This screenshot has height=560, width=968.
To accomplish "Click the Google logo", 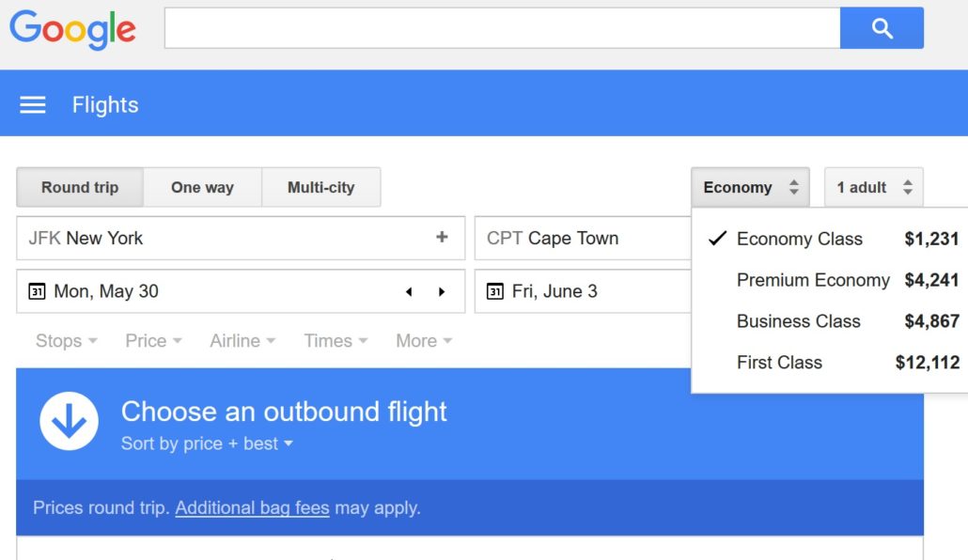I will (73, 30).
